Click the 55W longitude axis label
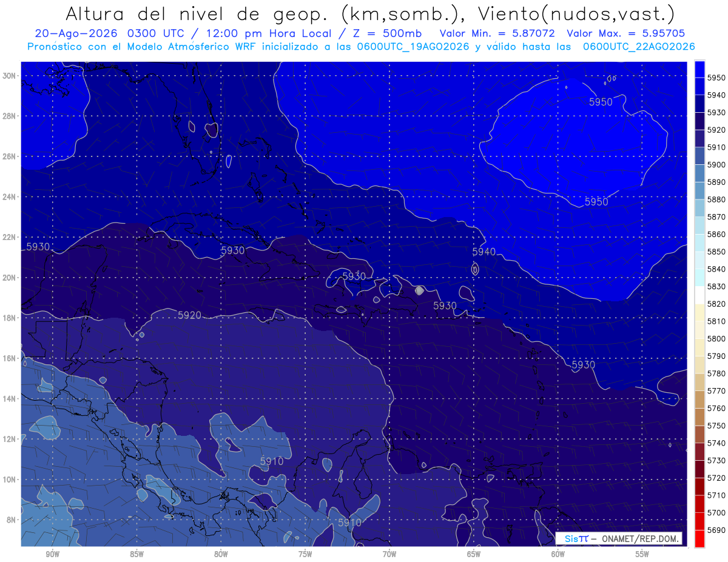This screenshot has height=562, width=728. [642, 554]
